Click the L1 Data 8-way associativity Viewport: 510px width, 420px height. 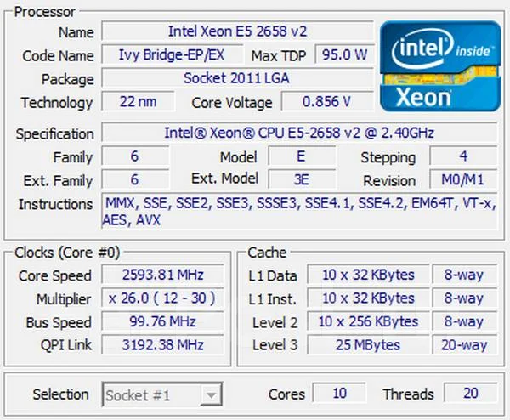464,275
